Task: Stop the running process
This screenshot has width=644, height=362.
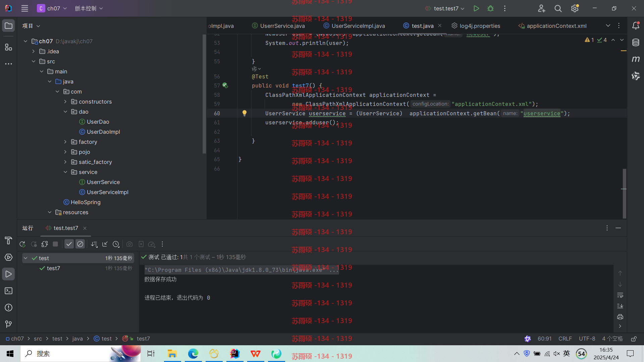Action: coord(56,244)
